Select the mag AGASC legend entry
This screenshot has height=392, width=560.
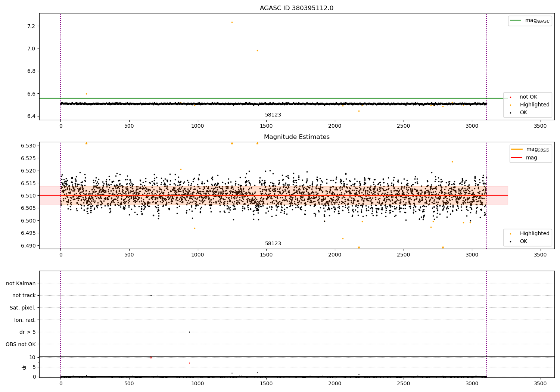530,21
